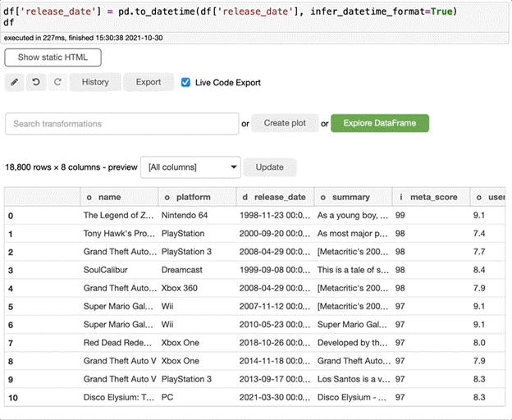This screenshot has width=512, height=420.
Task: Click the Create plot button
Action: click(x=285, y=123)
